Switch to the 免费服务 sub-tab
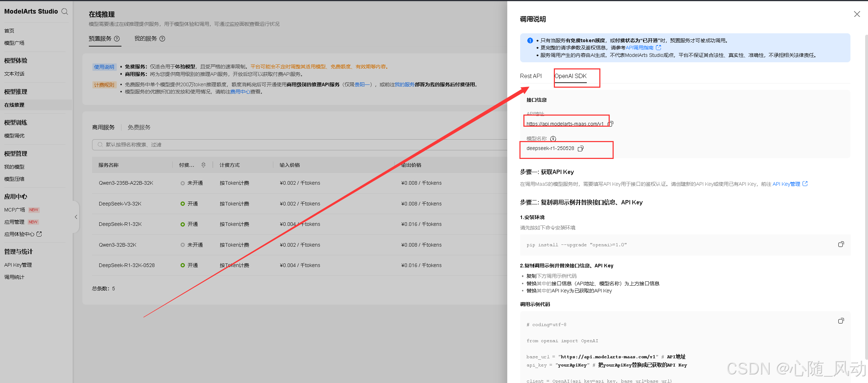Screen dimensions: 868x383 click(139, 127)
